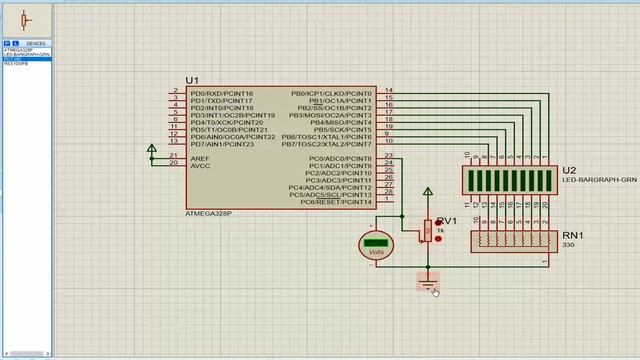Click the pin 23 wire stub of PC0
Screen dimensions: 640x360
click(x=385, y=158)
